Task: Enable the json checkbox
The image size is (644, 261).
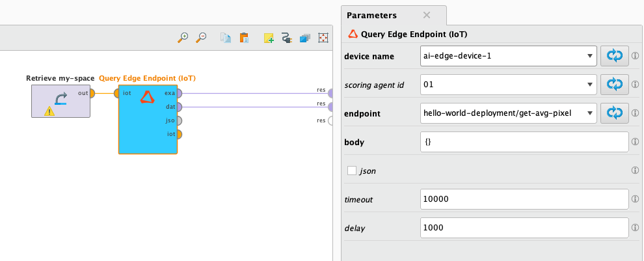Action: click(x=352, y=171)
